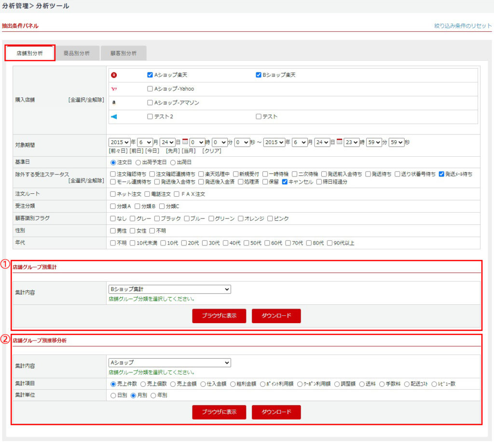Click ダウンロード in 店舗グループ別推移分析 section
The width and height of the screenshot is (494, 448).
[276, 412]
